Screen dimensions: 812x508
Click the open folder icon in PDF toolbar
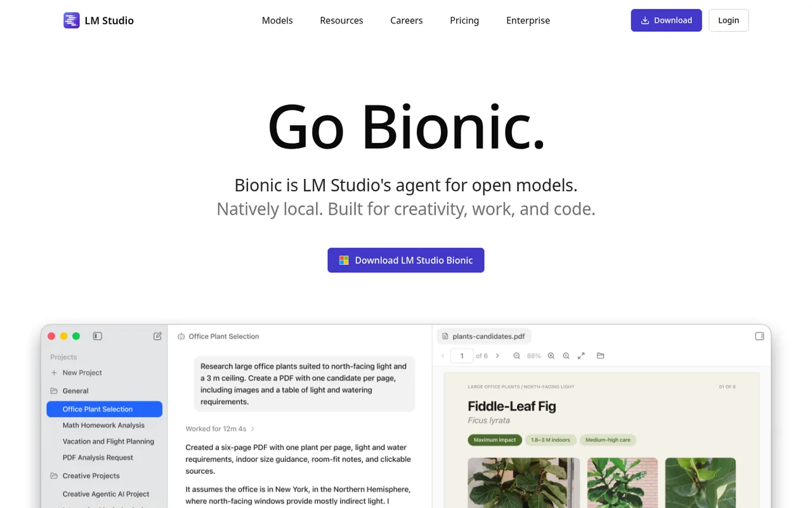coord(600,356)
